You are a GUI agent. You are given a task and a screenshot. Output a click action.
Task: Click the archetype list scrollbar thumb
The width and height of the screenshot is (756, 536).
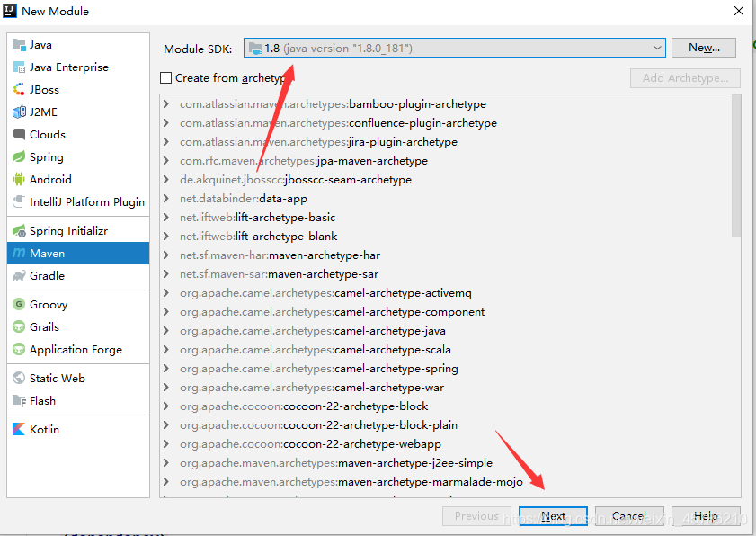point(735,165)
